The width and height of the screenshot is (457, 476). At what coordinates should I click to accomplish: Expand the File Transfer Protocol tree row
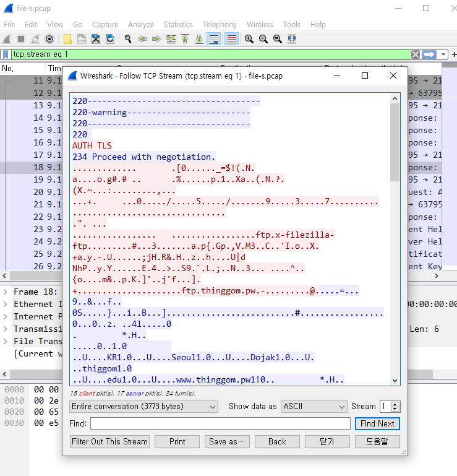click(5, 342)
